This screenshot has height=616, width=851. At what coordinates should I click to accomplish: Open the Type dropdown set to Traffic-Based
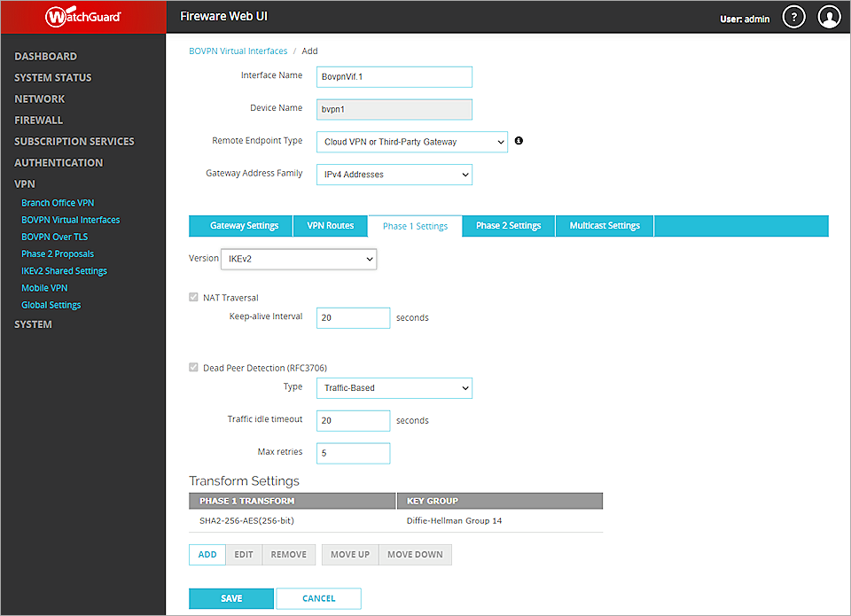click(394, 387)
